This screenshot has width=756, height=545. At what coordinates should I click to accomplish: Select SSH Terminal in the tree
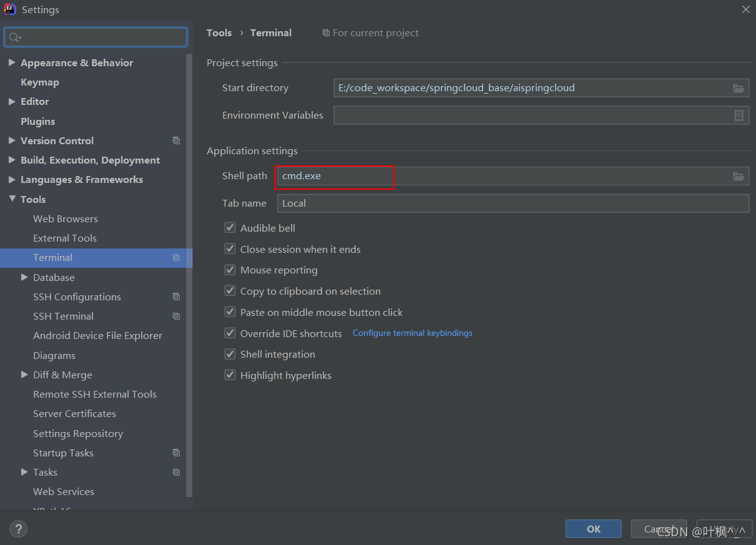(64, 317)
